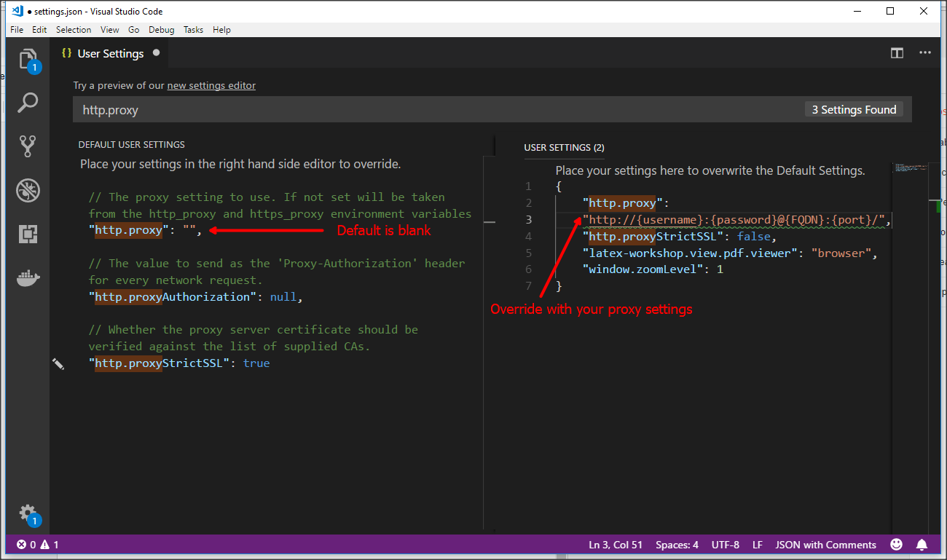Image resolution: width=947 pixels, height=560 pixels.
Task: Open the new settings editor link
Action: coord(211,85)
